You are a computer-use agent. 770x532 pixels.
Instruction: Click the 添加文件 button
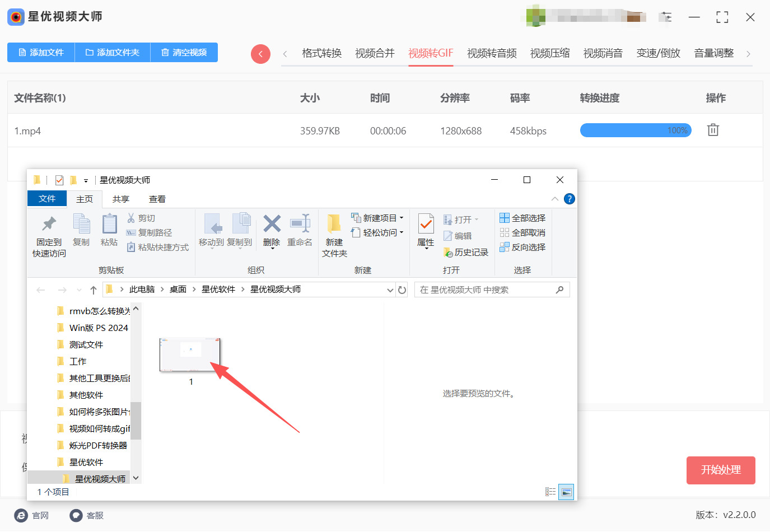pyautogui.click(x=41, y=52)
